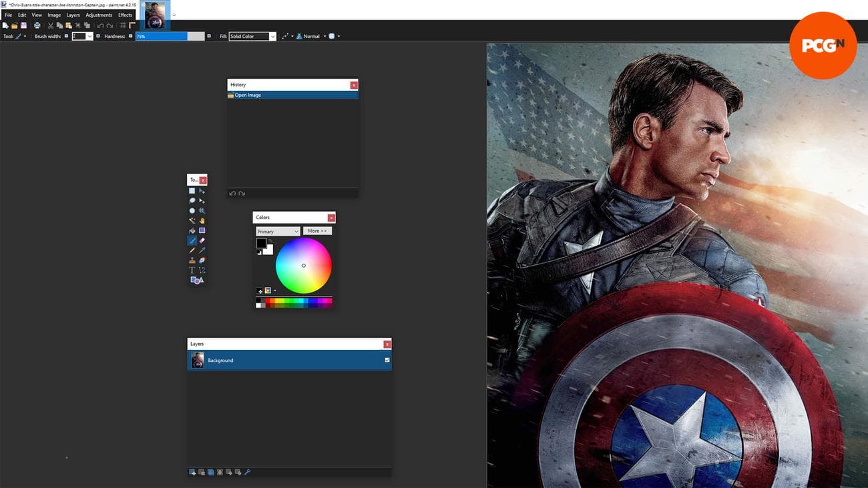
Task: Select the Zoom tool in Tools panel
Action: 202,210
